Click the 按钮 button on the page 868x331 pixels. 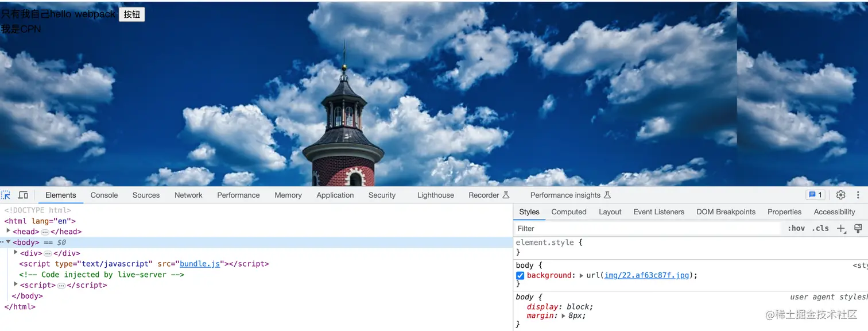[132, 14]
